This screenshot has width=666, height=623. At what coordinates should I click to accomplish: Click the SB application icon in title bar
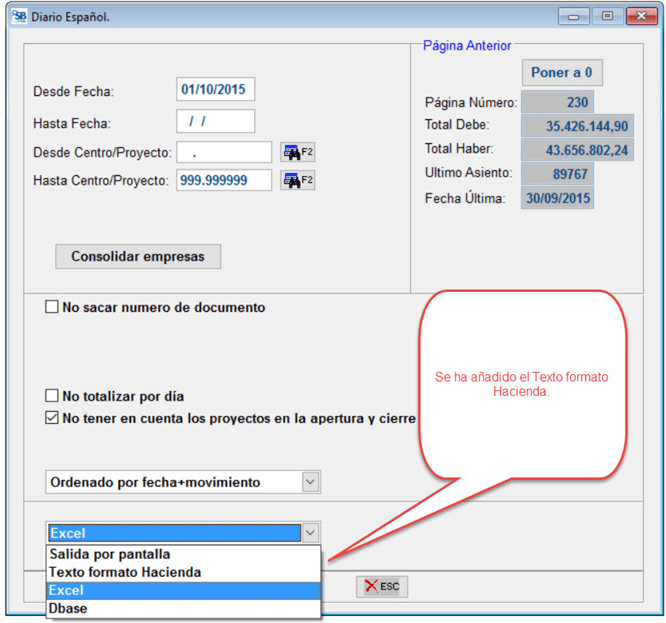tap(19, 16)
